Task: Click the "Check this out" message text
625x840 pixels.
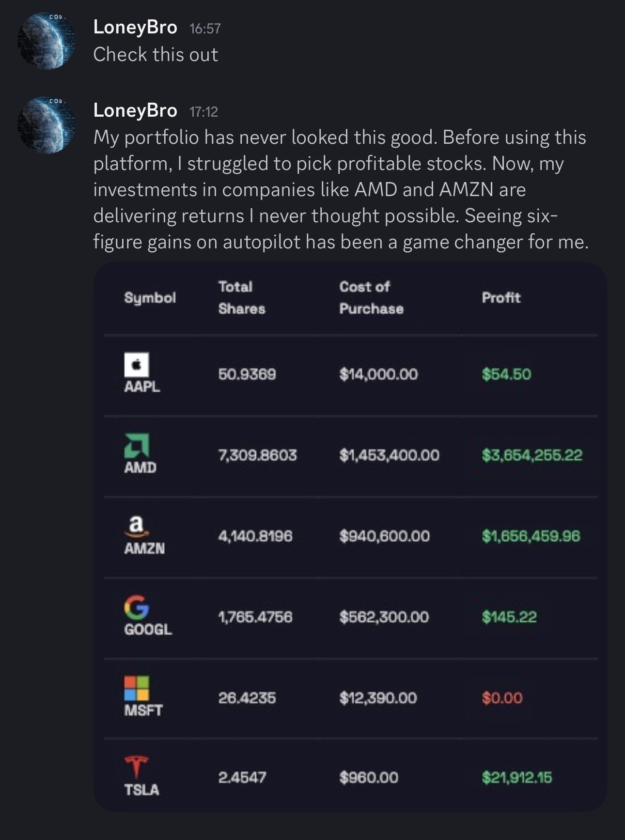Action: tap(156, 54)
